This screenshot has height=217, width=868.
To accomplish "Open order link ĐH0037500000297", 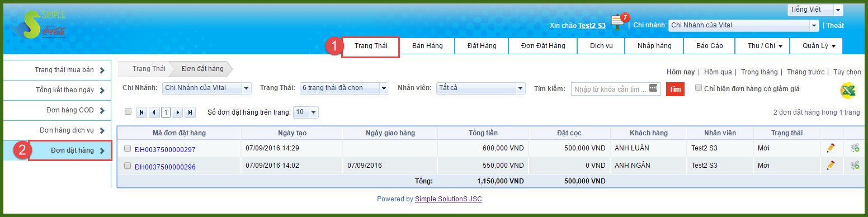I will pos(165,149).
